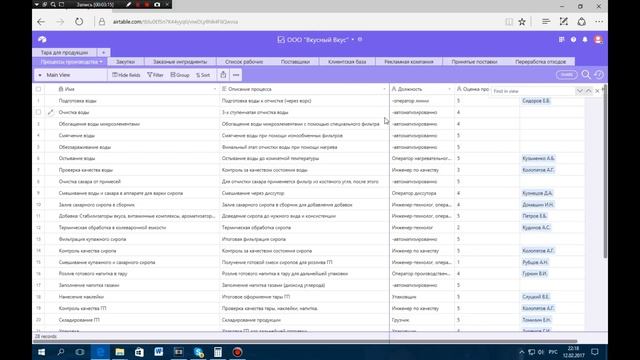This screenshot has height=360, width=640.
Task: Open Calculator from the taskbar
Action: click(x=218, y=352)
